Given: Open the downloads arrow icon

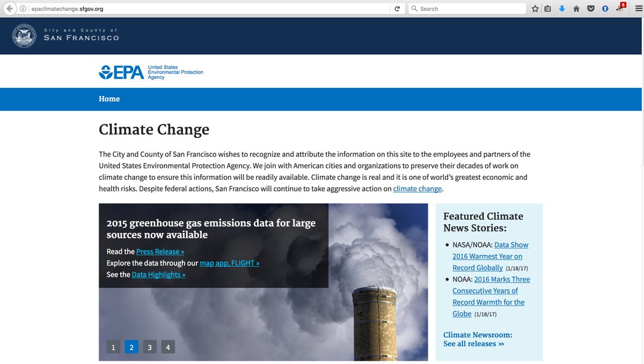Looking at the screenshot, I should tap(562, 9).
